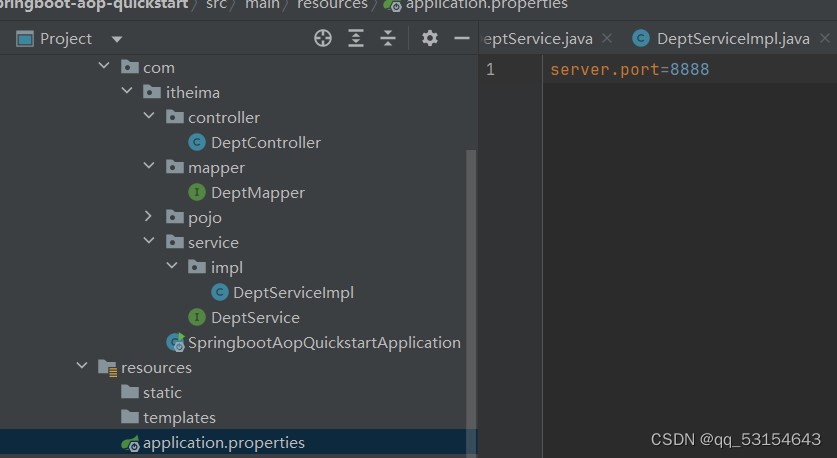Screen dimensions: 837x458
Task: Select the DeptController class icon
Action: (197, 143)
